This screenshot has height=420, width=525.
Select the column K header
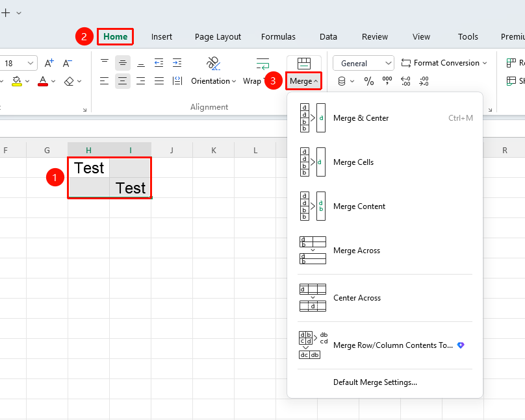point(214,150)
